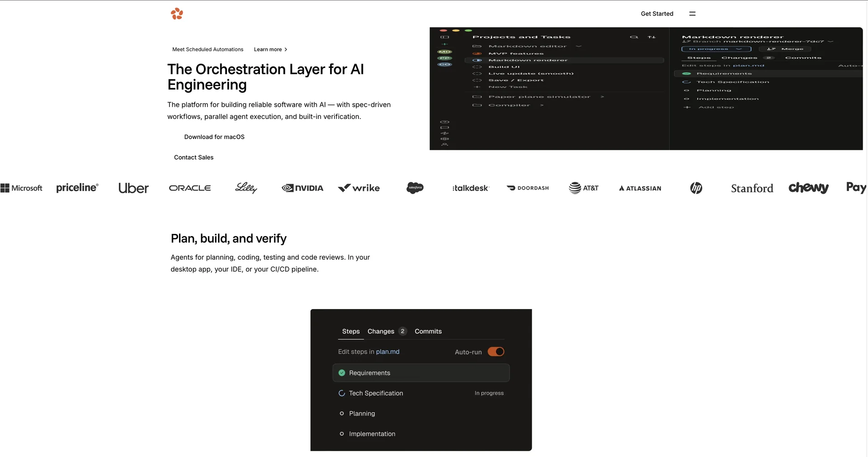The height and width of the screenshot is (457, 868).
Task: Click the orange logo icon in header
Action: click(177, 14)
